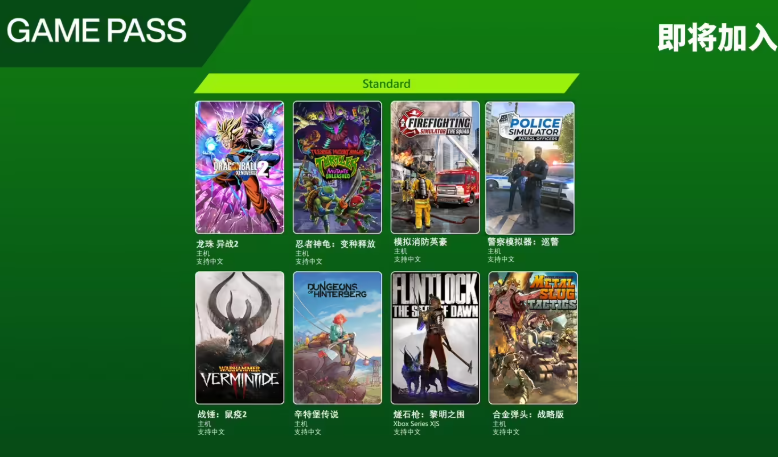Open the Flintlock Siege of Dawn cover
This screenshot has height=457, width=778.
click(435, 337)
